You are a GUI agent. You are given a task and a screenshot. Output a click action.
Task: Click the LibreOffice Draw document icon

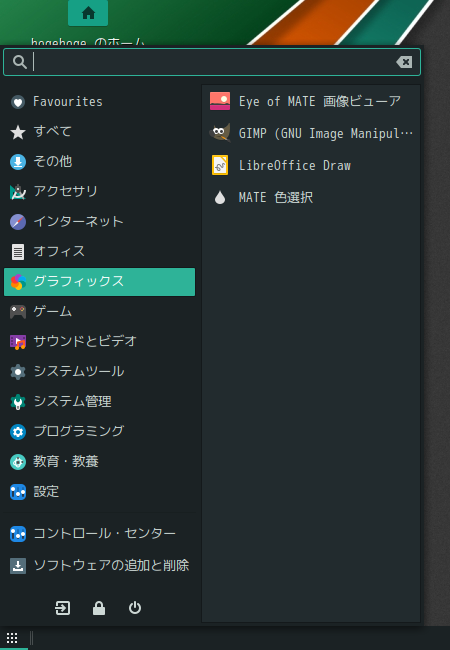pyautogui.click(x=220, y=165)
